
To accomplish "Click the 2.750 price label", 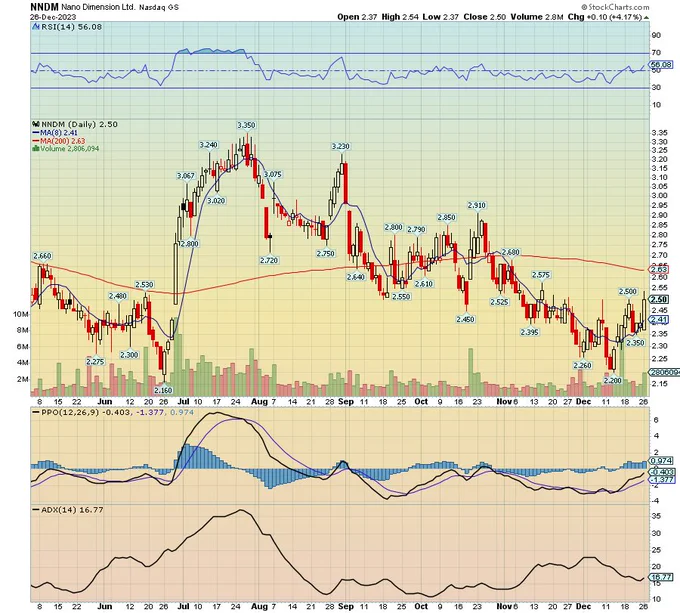I will click(x=325, y=254).
